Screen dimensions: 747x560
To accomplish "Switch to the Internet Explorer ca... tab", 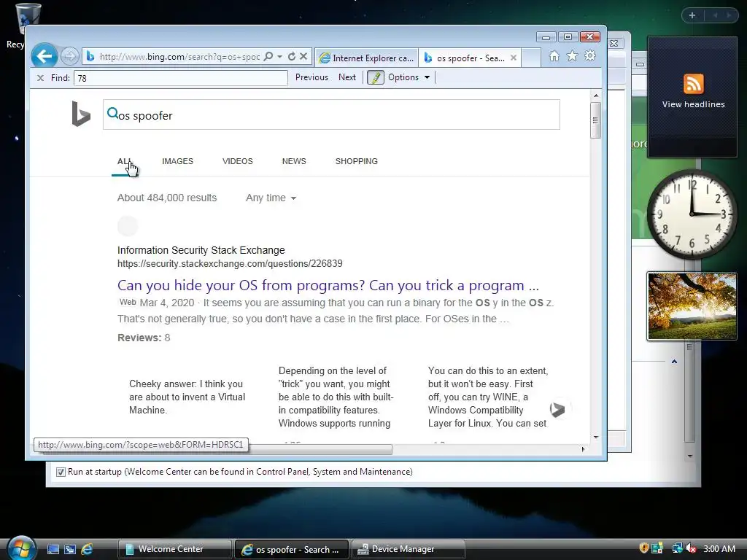I will (x=366, y=58).
